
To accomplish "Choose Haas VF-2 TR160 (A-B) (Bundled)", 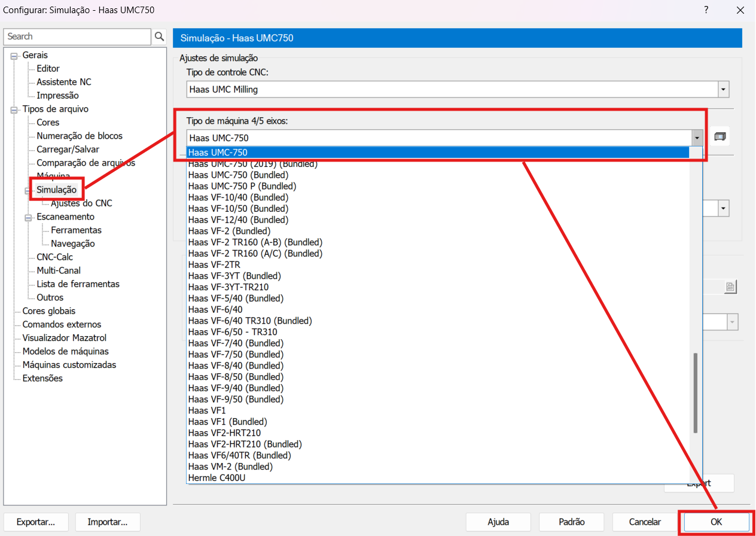I will [255, 242].
